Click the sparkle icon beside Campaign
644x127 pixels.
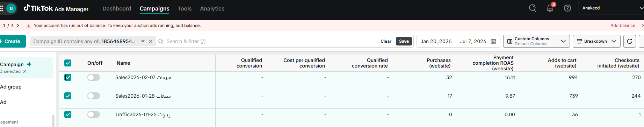click(29, 64)
